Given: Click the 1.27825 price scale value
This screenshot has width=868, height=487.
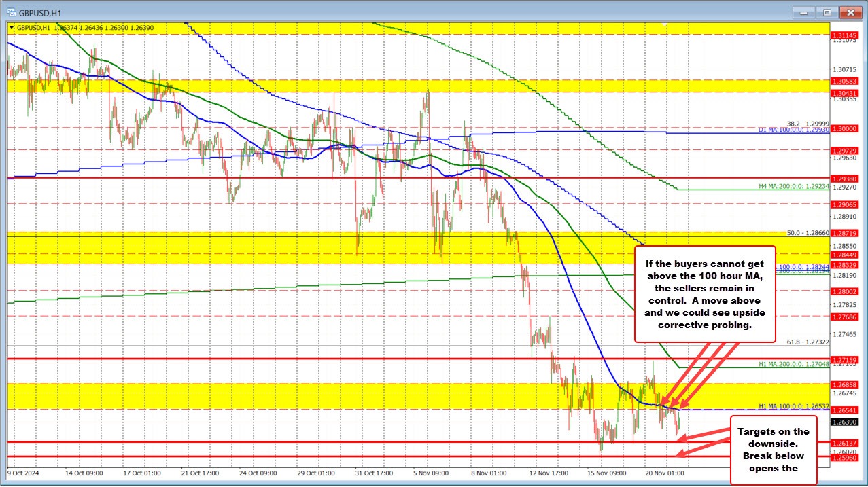Looking at the screenshot, I should tap(846, 305).
